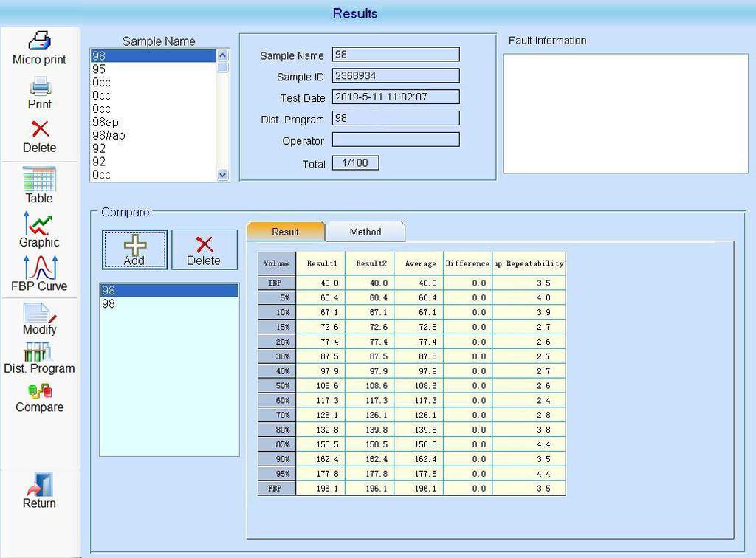Open the Graphic chart icon
This screenshot has height=558, width=756.
pyautogui.click(x=39, y=224)
